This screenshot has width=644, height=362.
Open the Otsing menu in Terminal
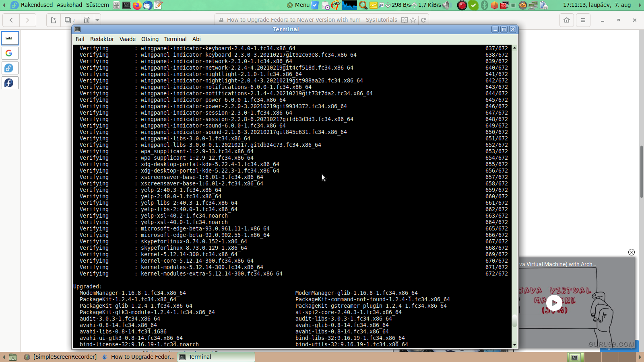[x=150, y=39]
